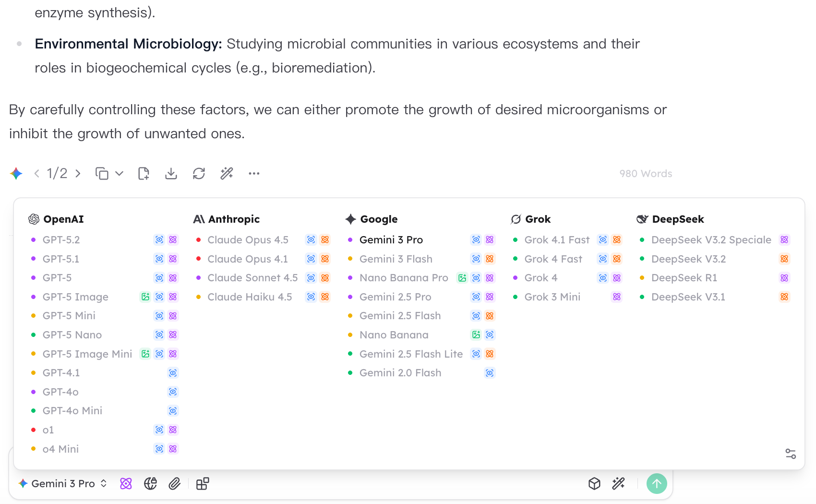Select Claude Opus 4.5 from the model list
816x504 pixels.
point(248,240)
